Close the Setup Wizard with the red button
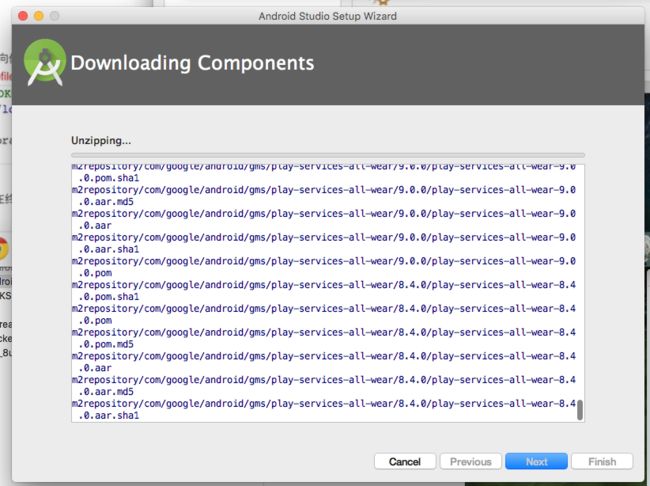 click(x=23, y=16)
